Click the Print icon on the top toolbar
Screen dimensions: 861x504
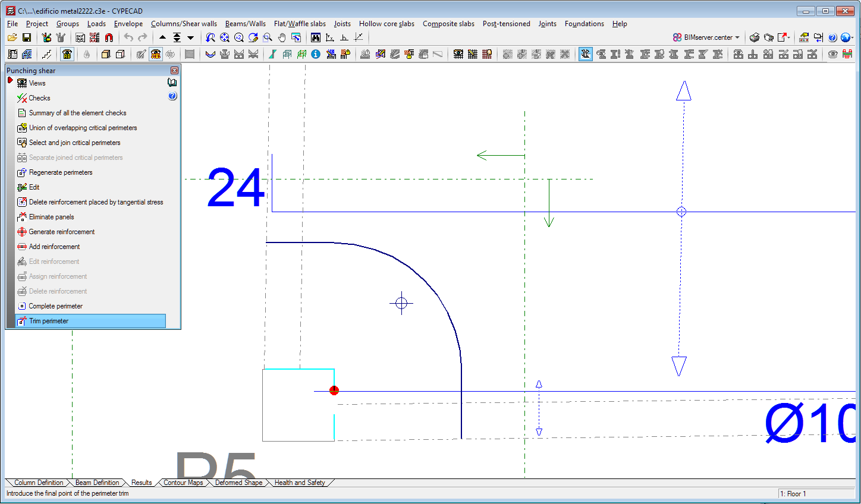click(754, 37)
